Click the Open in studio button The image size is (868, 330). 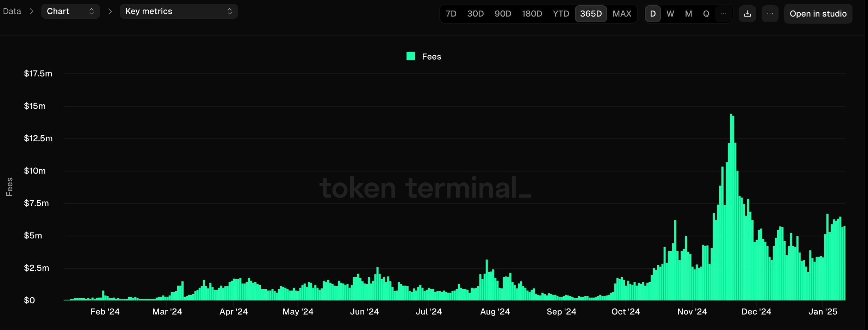[818, 14]
